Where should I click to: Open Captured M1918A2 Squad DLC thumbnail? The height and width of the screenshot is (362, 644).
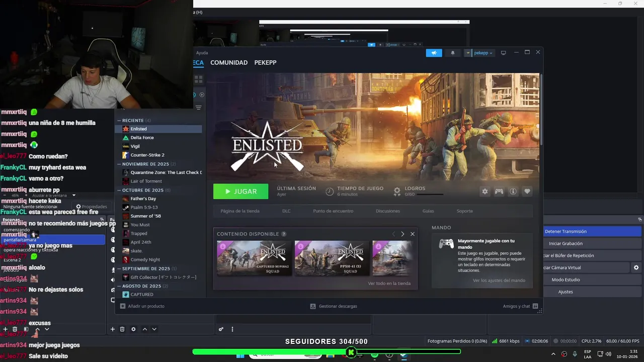tap(254, 258)
